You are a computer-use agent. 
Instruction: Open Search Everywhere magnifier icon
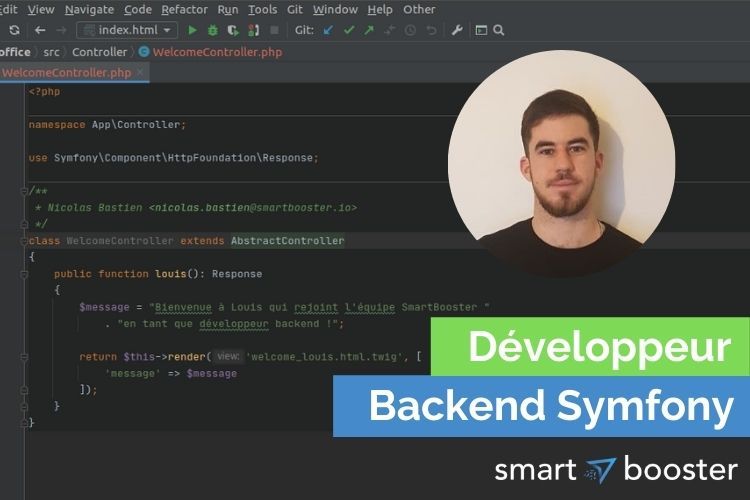point(498,30)
